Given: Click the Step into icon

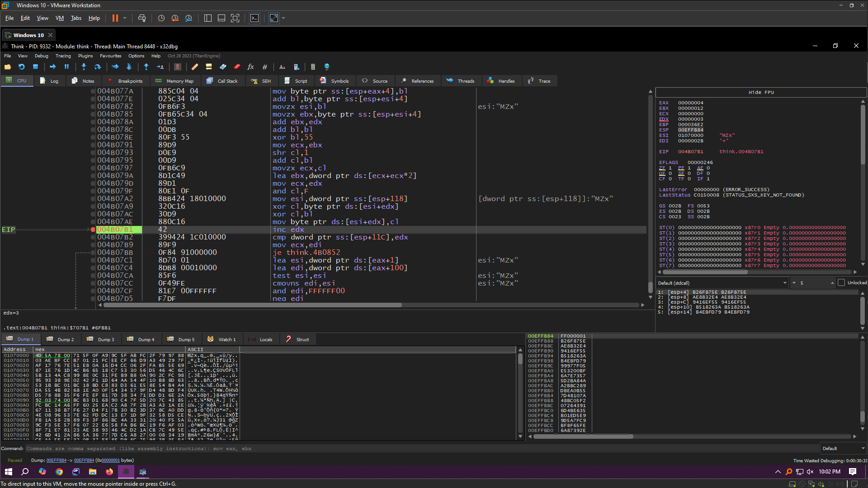Looking at the screenshot, I should (84, 67).
